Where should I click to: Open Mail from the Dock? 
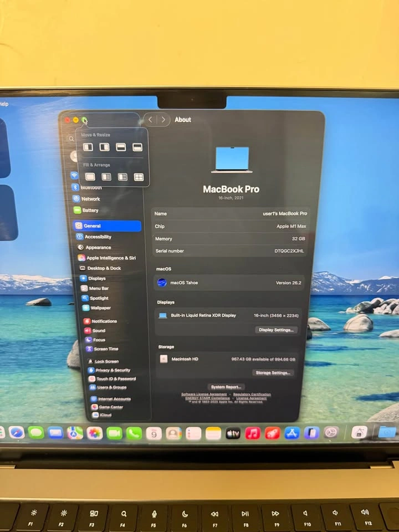55,433
